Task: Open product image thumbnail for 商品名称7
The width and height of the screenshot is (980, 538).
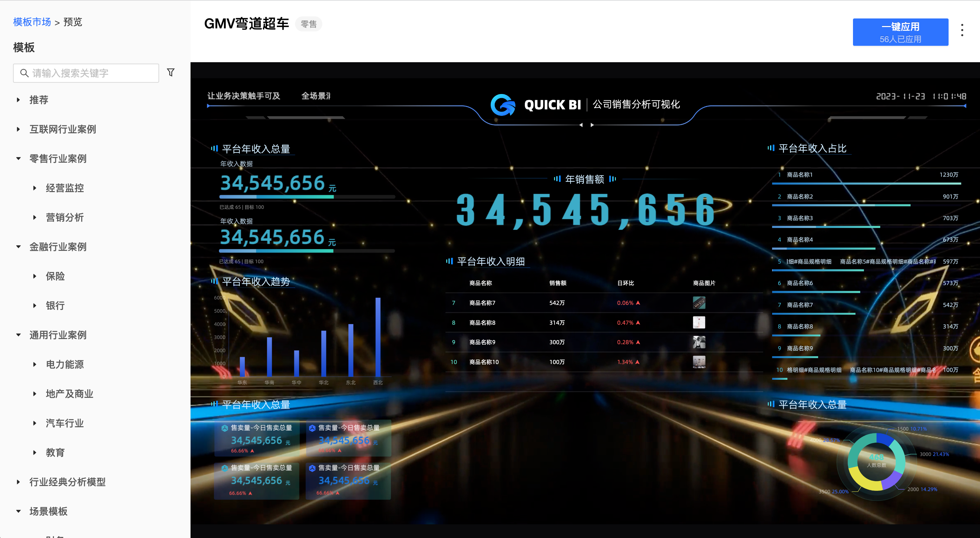Action: coord(699,303)
